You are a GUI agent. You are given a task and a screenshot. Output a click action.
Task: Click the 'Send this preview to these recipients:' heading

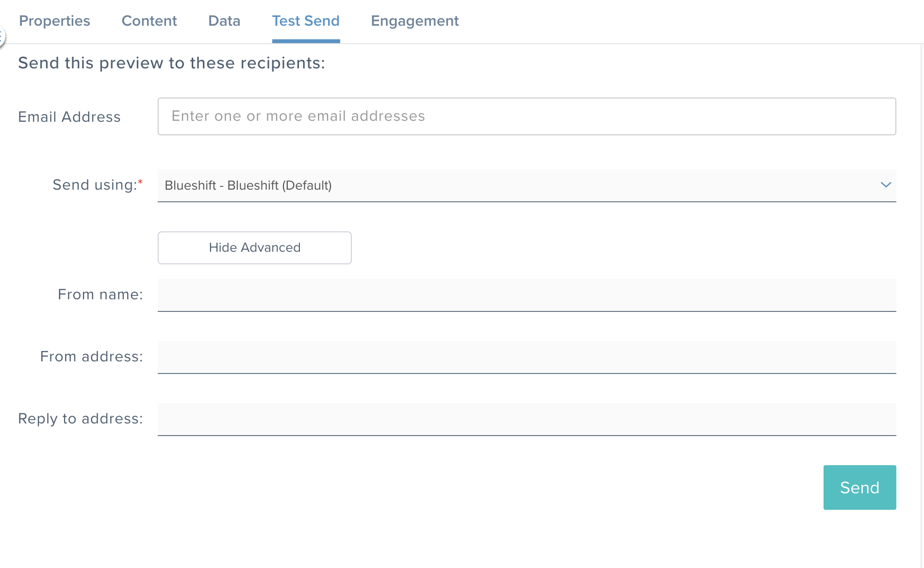point(171,63)
